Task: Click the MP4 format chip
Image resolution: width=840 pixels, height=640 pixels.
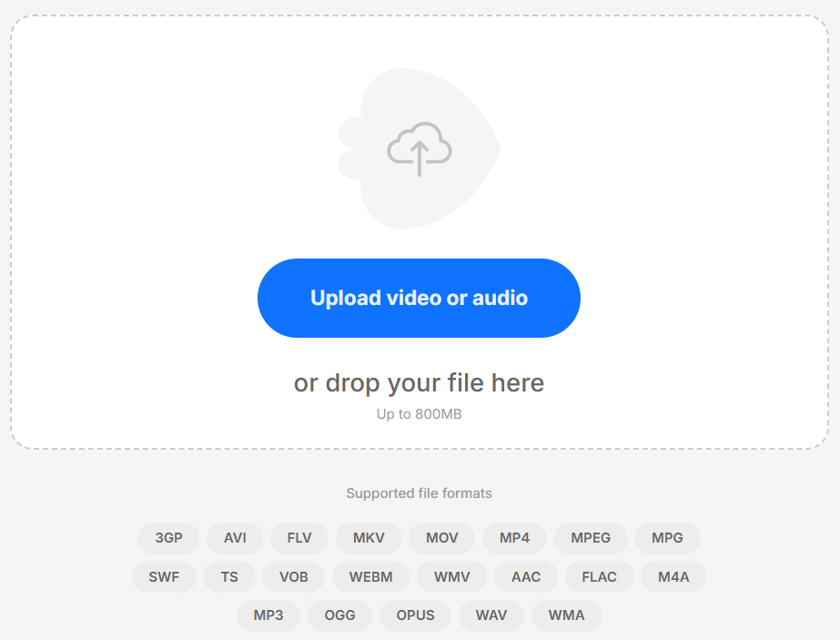Action: click(x=514, y=538)
